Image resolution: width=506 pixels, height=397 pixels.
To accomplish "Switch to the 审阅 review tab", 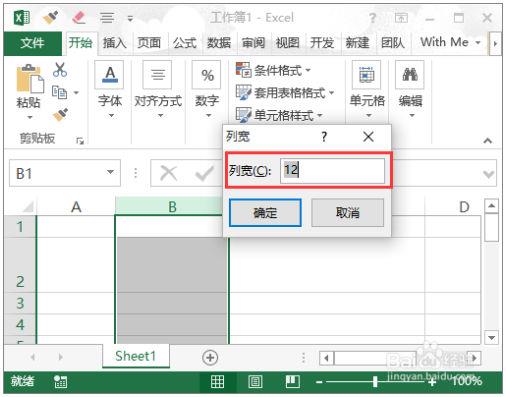I will pos(253,43).
